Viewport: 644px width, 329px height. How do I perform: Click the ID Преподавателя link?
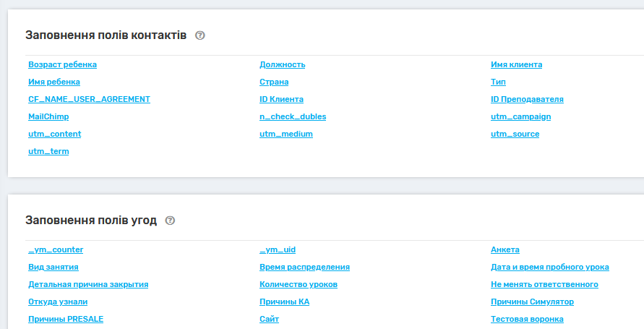[x=527, y=99]
